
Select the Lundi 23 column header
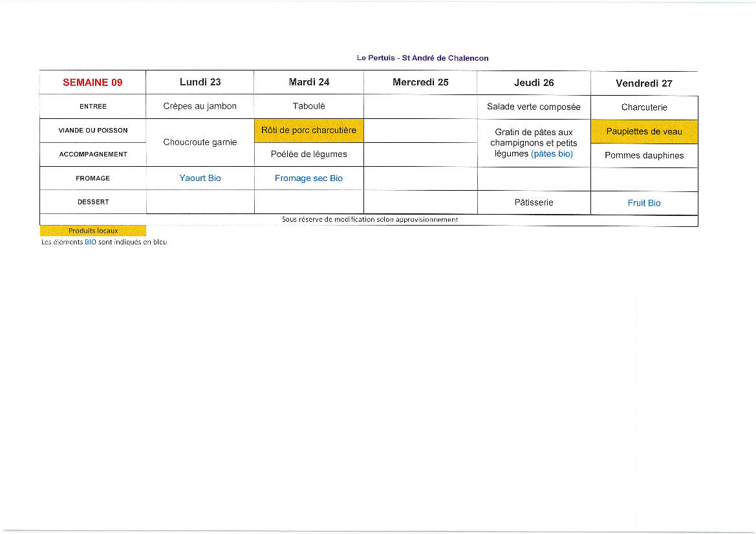pyautogui.click(x=200, y=82)
